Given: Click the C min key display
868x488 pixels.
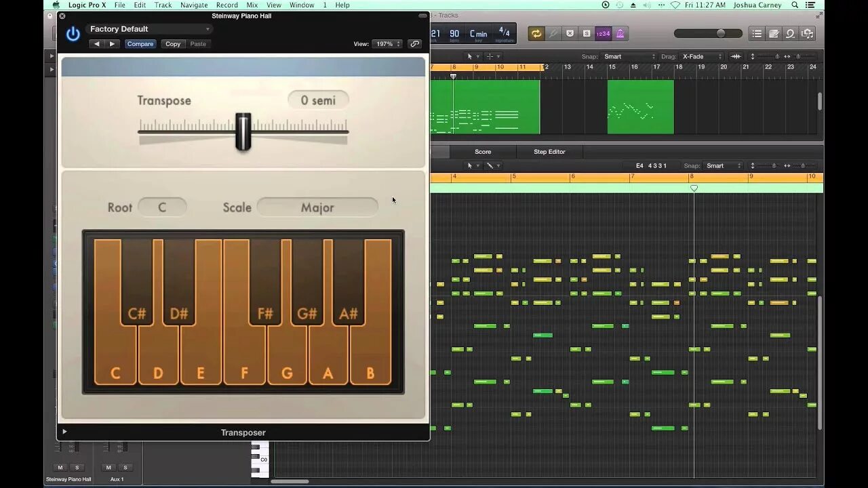Looking at the screenshot, I should pyautogui.click(x=478, y=34).
